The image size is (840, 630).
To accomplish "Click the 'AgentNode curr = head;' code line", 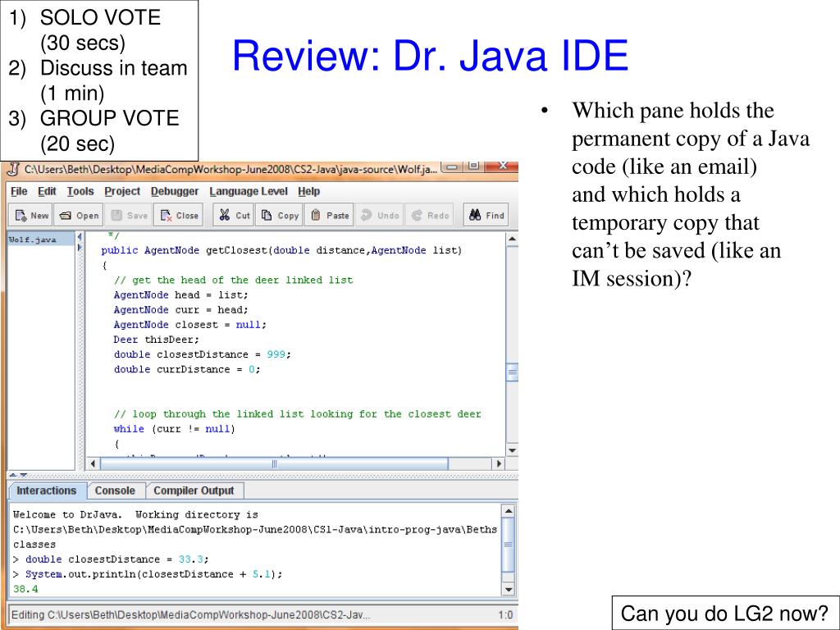I will click(x=181, y=309).
